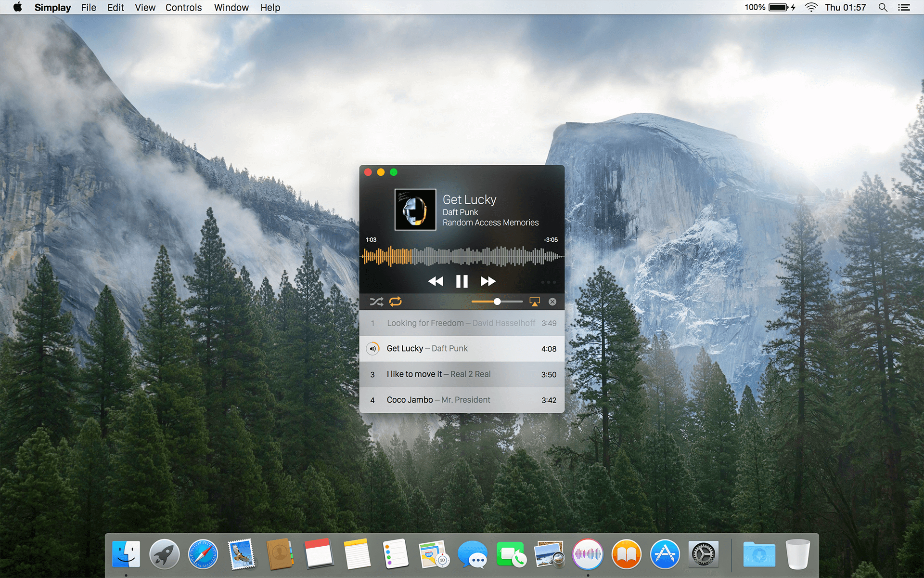Open the Simplay application menu
Screen dimensions: 924x578
52,7
